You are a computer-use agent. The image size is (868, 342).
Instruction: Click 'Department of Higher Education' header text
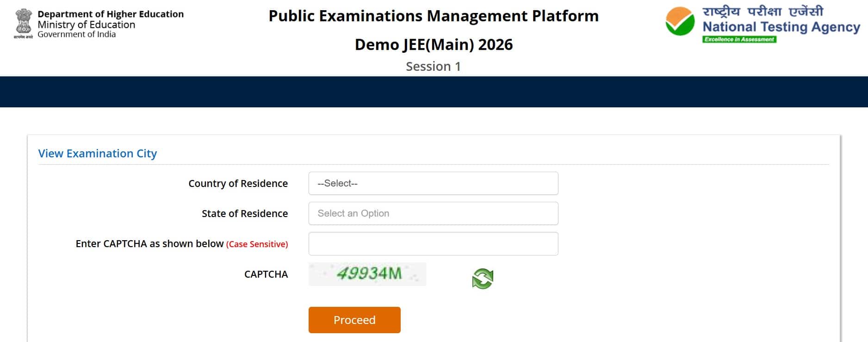[x=111, y=14]
